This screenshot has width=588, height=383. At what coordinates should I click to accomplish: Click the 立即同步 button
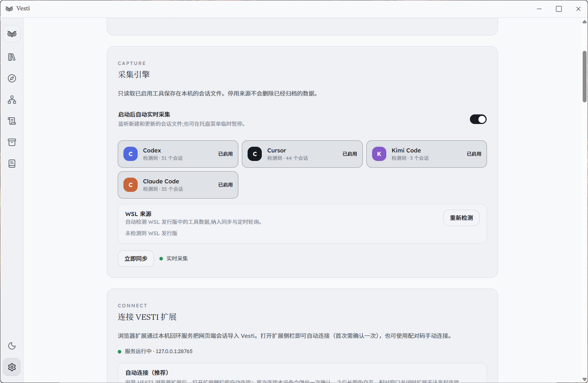pos(136,259)
